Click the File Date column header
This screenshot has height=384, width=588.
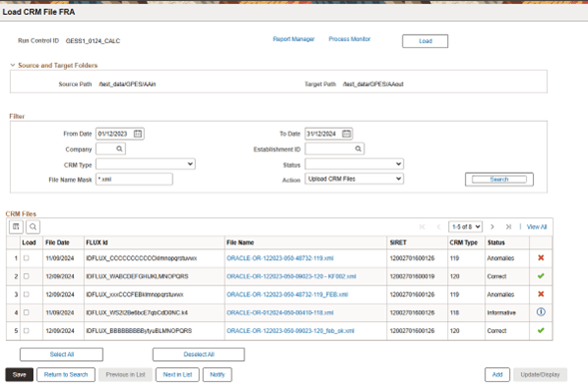click(57, 242)
